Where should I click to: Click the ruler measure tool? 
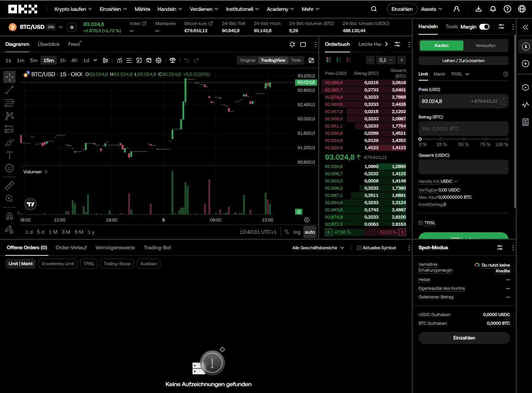click(x=9, y=186)
